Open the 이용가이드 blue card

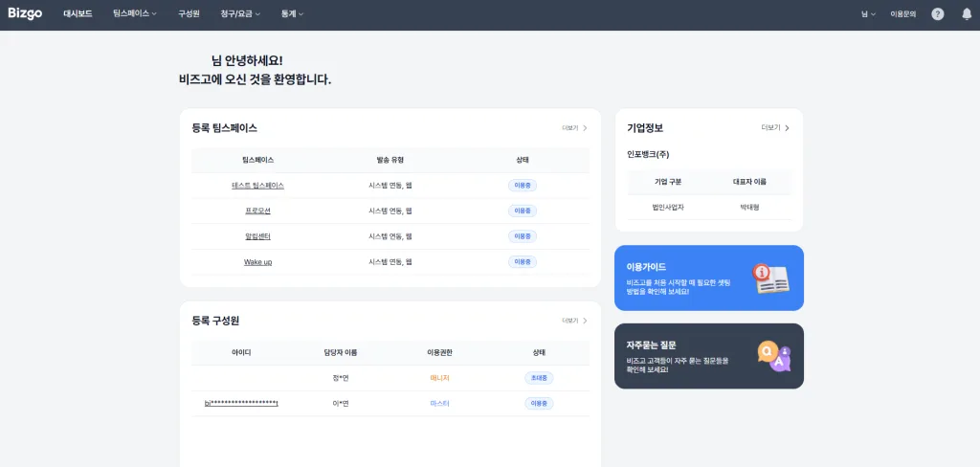tap(709, 278)
